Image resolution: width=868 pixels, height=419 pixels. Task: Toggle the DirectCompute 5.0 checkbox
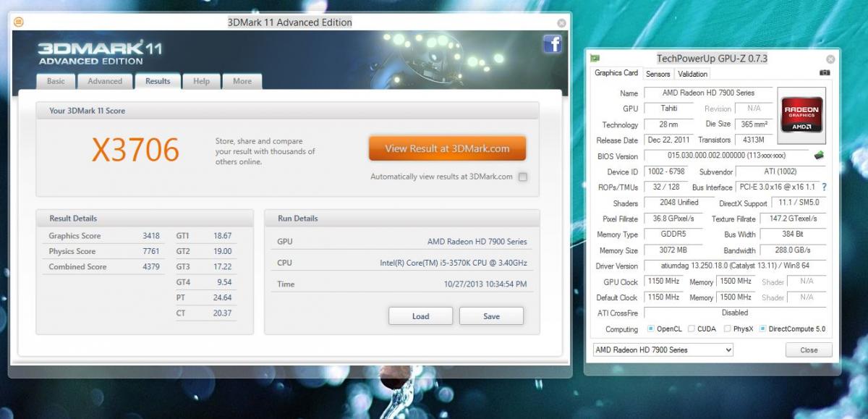(762, 329)
